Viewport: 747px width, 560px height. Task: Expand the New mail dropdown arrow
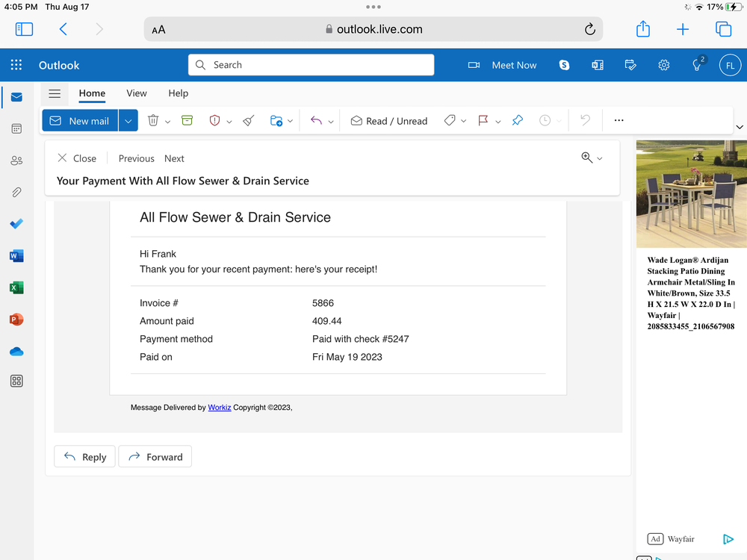(128, 121)
